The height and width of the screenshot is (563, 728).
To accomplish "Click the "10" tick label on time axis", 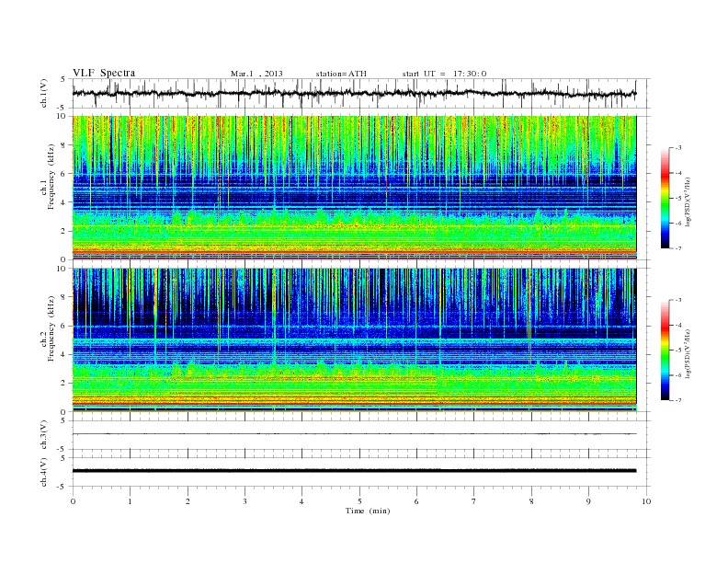I will [646, 501].
